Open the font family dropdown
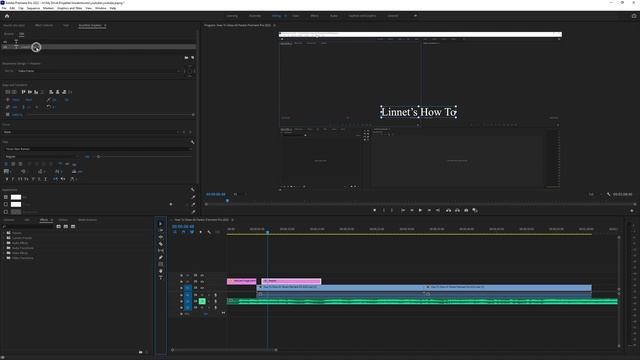Screen dimensions: 640x360 (98, 149)
